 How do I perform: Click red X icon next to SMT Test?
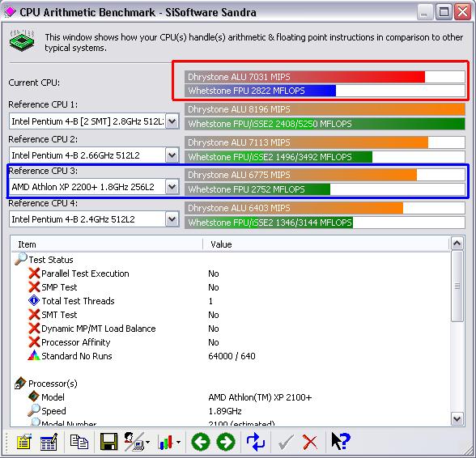(x=34, y=315)
